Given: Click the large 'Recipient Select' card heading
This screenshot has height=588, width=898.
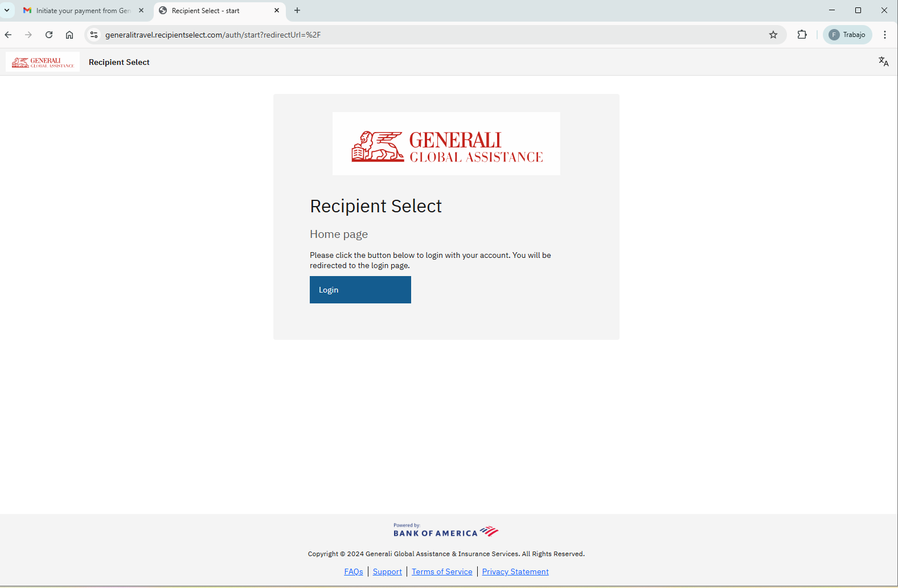Looking at the screenshot, I should point(376,206).
